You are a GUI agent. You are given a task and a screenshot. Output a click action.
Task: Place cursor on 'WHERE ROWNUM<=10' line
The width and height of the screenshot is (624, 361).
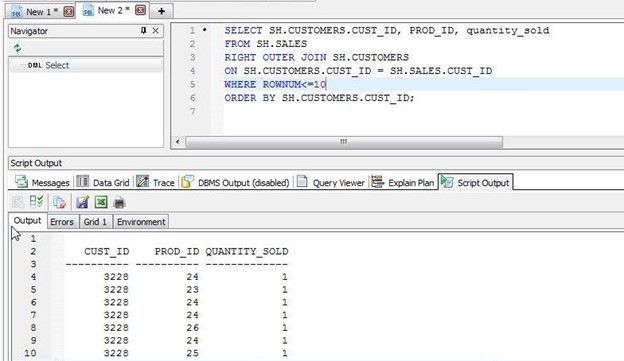275,84
